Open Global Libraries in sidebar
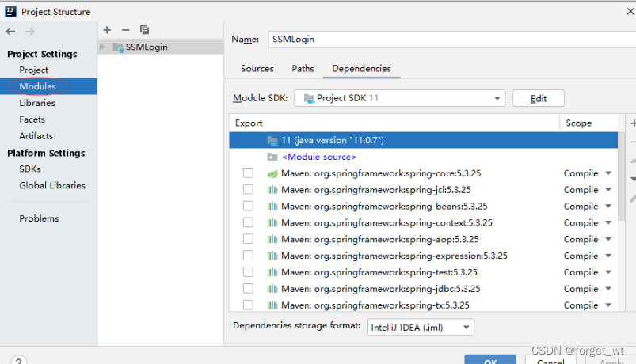 click(x=52, y=185)
